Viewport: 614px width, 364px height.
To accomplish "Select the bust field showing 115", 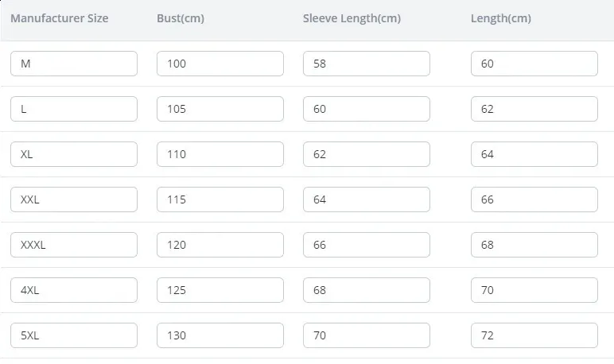I will coord(220,199).
